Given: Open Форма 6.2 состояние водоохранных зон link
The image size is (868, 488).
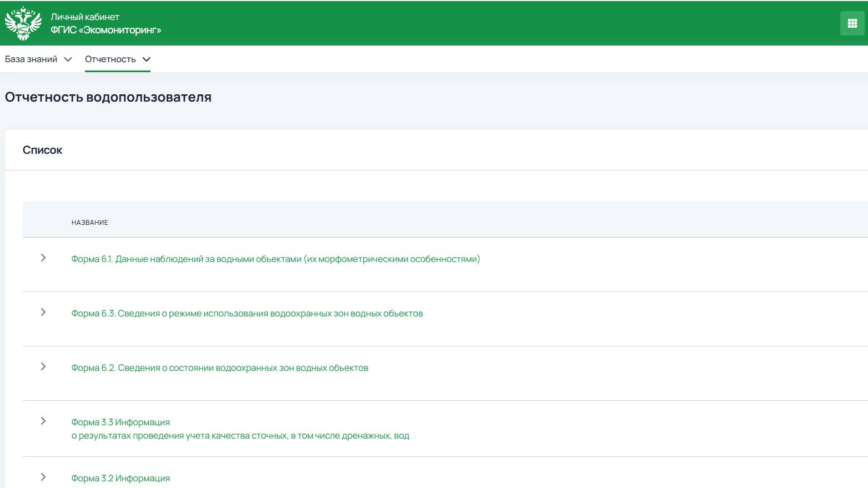Looking at the screenshot, I should [x=220, y=368].
